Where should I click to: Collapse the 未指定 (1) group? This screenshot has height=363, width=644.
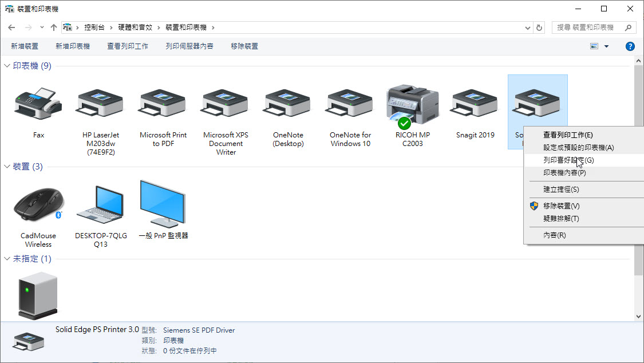point(7,259)
